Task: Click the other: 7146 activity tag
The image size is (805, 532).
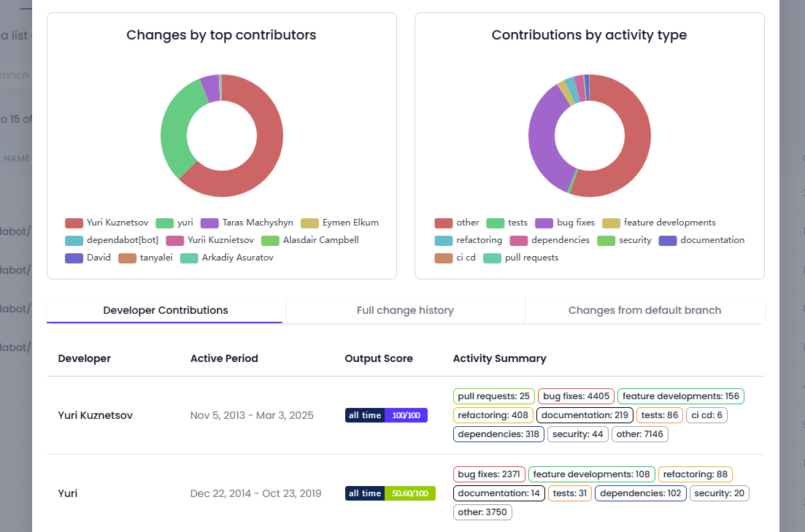Action: 639,434
